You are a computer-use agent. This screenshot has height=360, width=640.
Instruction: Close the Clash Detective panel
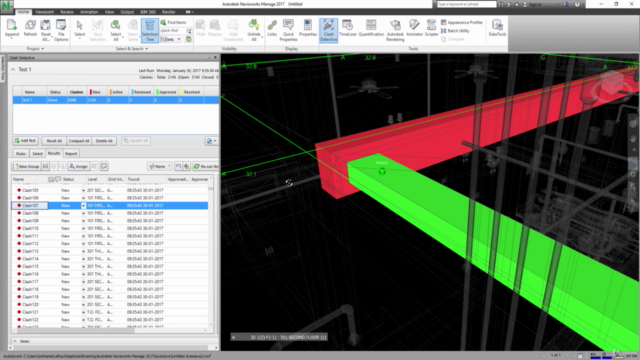click(216, 58)
